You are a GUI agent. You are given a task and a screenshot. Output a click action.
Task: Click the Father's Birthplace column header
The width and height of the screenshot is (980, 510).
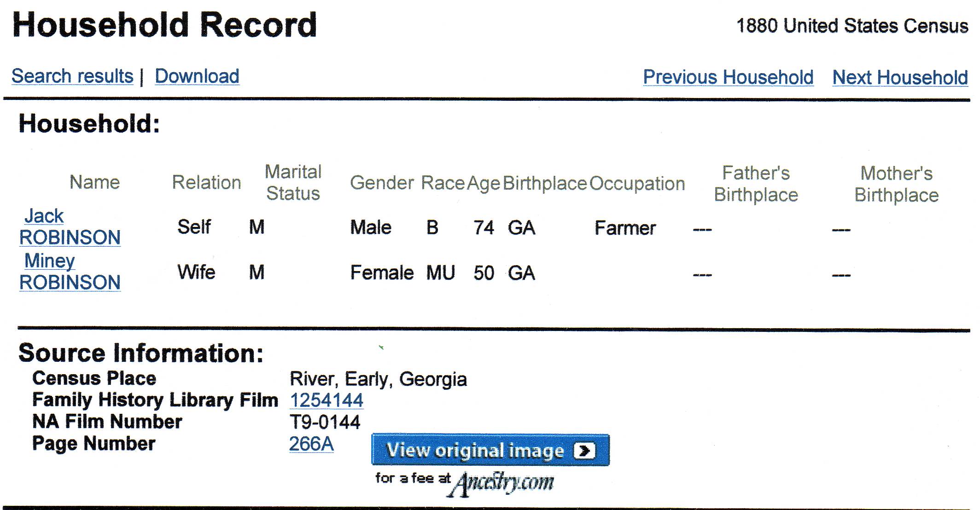coord(756,184)
